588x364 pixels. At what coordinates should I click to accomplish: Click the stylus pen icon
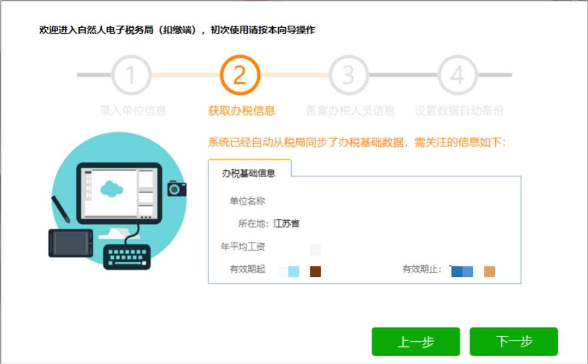pyautogui.click(x=60, y=208)
